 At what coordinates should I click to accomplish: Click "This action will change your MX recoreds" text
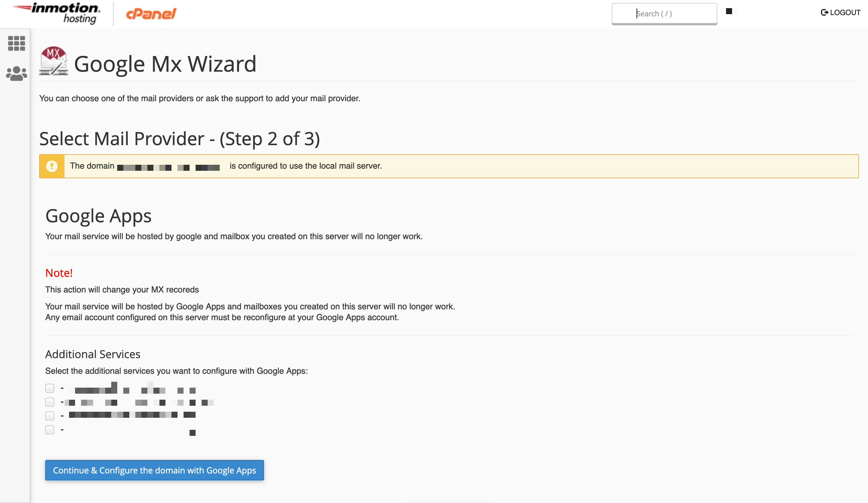(122, 289)
